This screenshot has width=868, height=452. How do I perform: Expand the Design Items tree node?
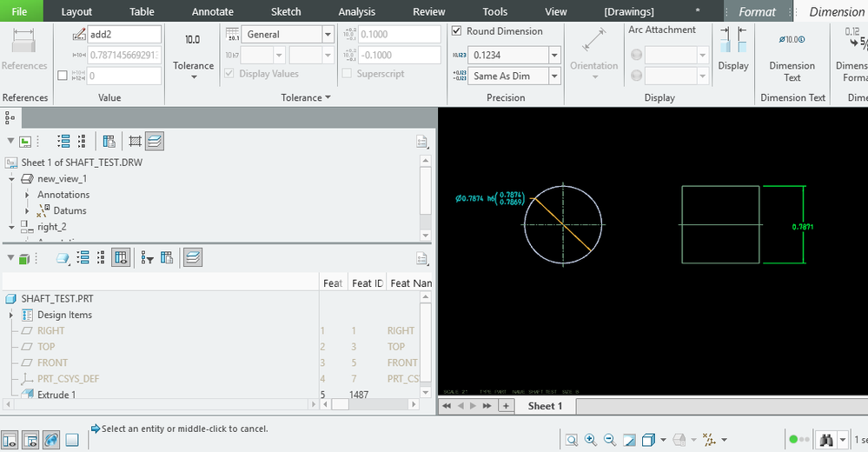[x=10, y=315]
